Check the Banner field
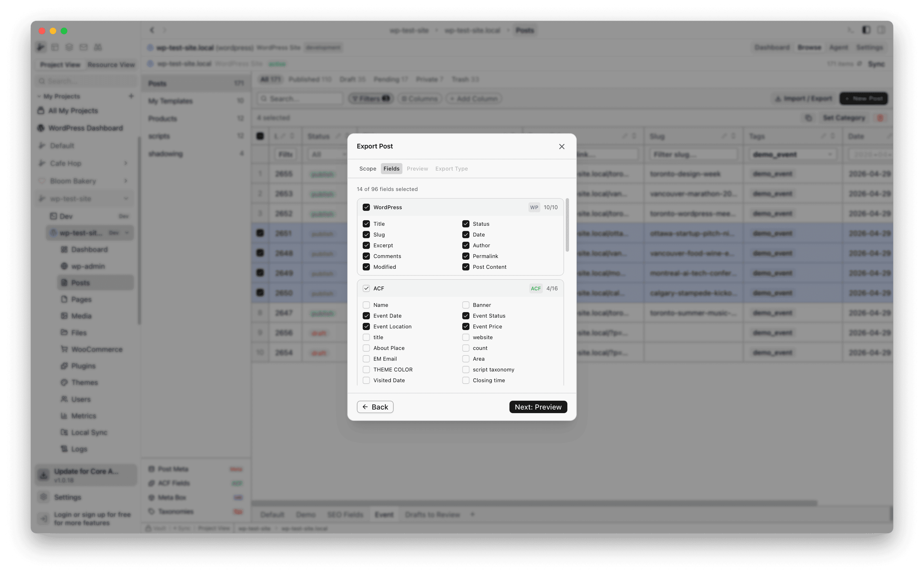This screenshot has width=924, height=574. [x=466, y=305]
